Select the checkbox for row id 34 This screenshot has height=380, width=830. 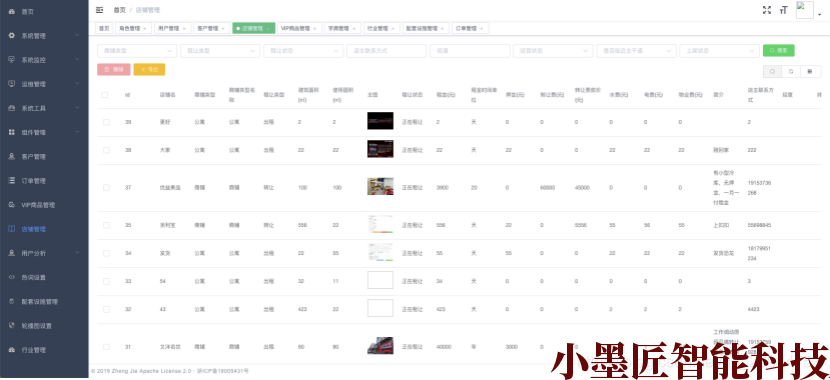[106, 253]
